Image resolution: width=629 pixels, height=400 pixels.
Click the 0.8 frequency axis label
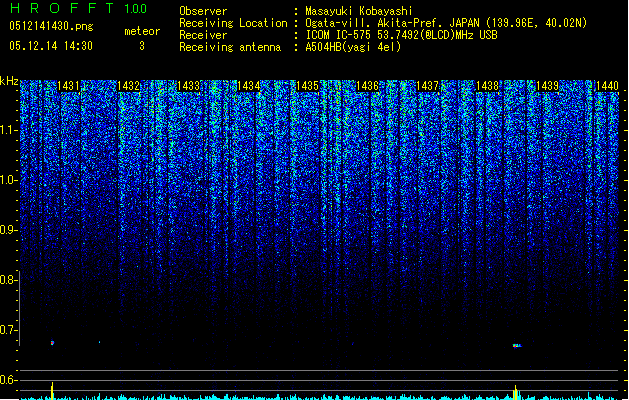point(8,280)
